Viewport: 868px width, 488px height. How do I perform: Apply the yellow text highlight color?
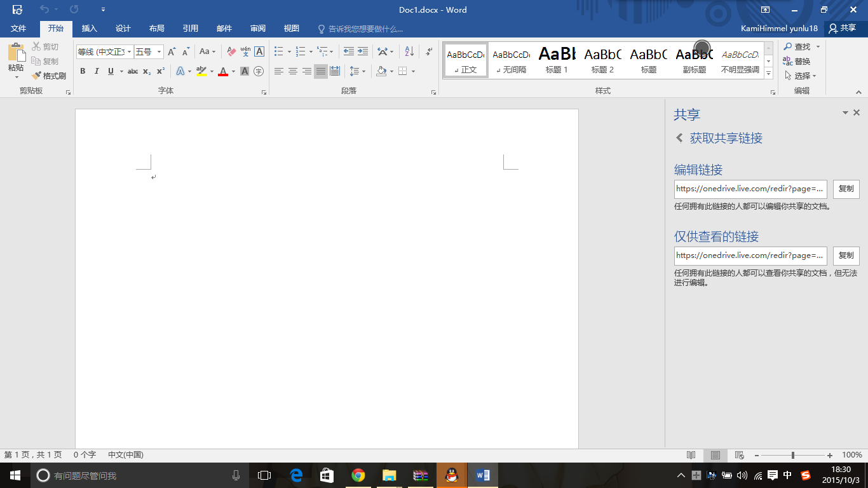click(201, 71)
